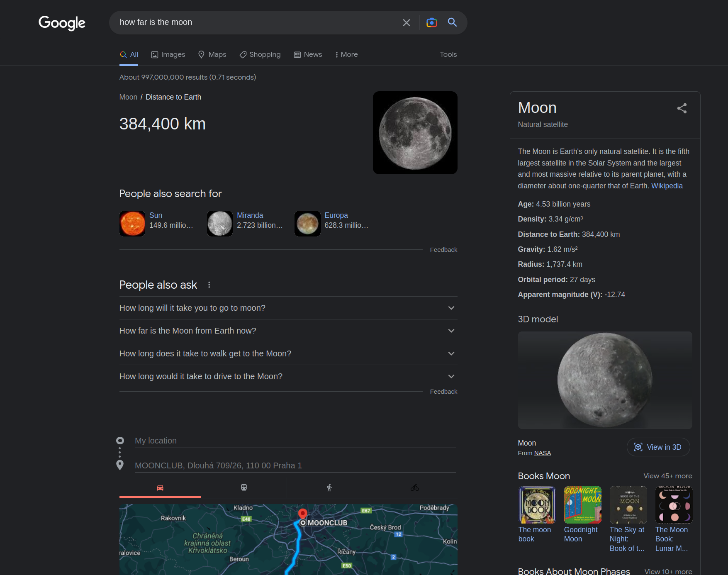Click the magnifier search button
This screenshot has width=728, height=575.
pos(452,22)
